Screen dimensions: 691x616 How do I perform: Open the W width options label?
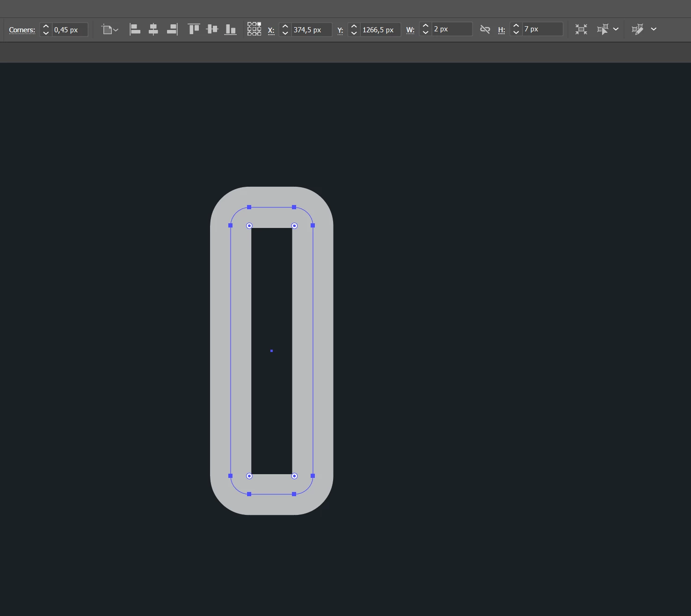[410, 30]
